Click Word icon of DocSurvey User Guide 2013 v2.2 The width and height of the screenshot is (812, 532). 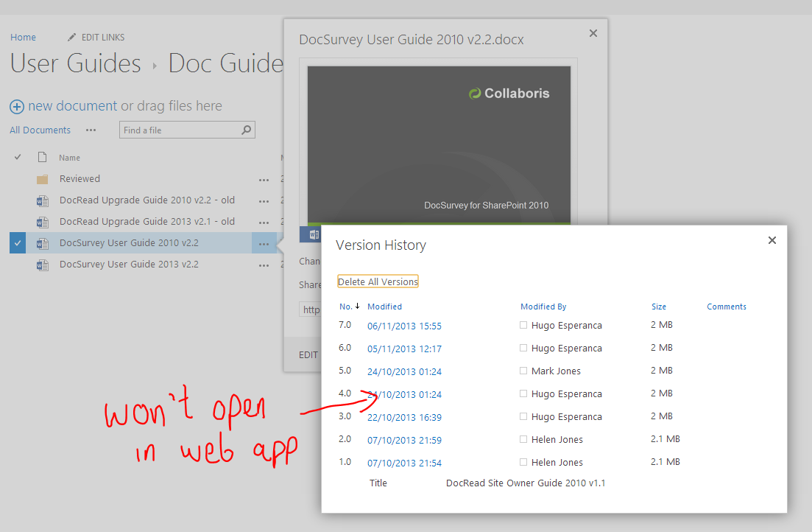43,265
